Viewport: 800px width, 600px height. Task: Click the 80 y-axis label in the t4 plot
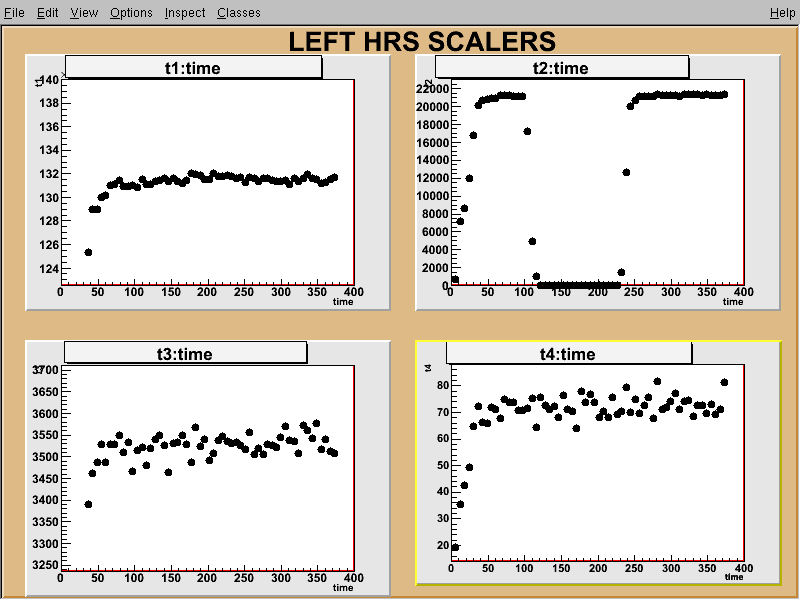coord(442,386)
